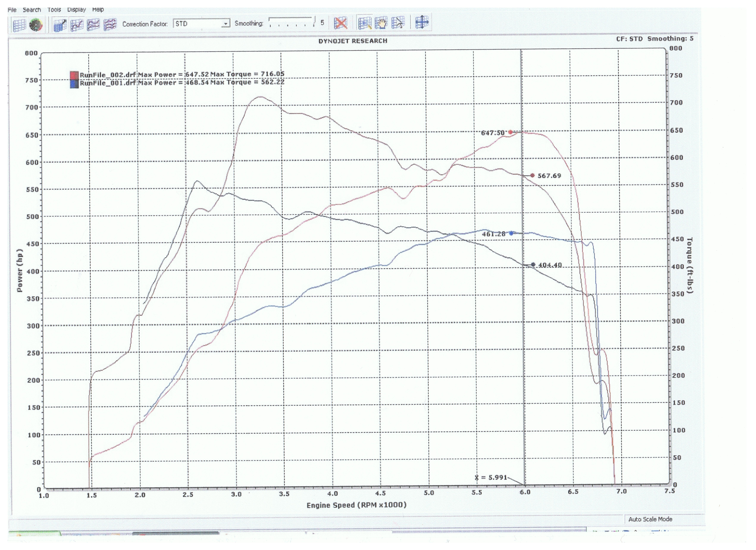The height and width of the screenshot is (550, 756).
Task: Open the File menu
Action: (12, 10)
